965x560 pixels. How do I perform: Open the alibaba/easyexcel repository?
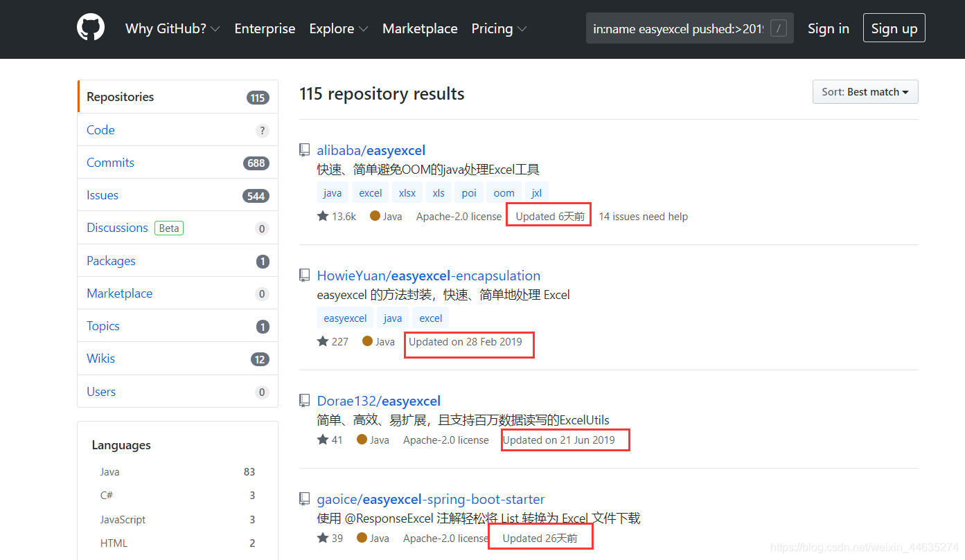371,150
